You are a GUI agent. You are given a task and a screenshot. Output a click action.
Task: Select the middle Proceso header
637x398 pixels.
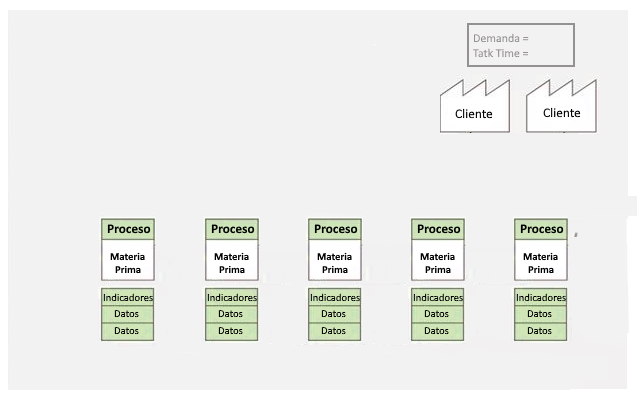click(x=335, y=229)
